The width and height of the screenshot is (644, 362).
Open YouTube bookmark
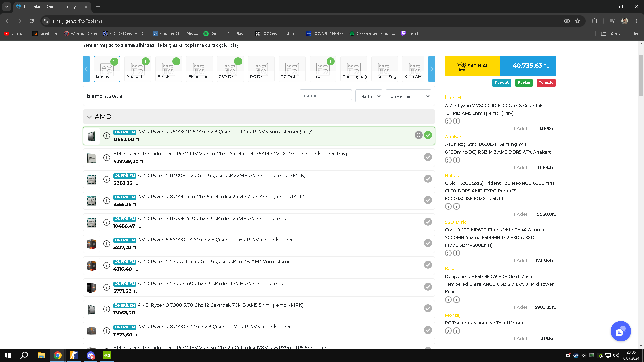click(15, 34)
